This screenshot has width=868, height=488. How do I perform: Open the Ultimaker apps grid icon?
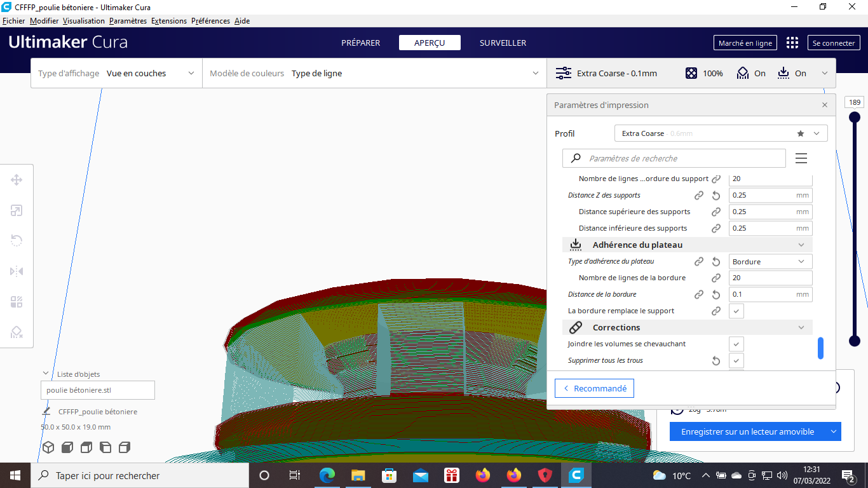792,43
